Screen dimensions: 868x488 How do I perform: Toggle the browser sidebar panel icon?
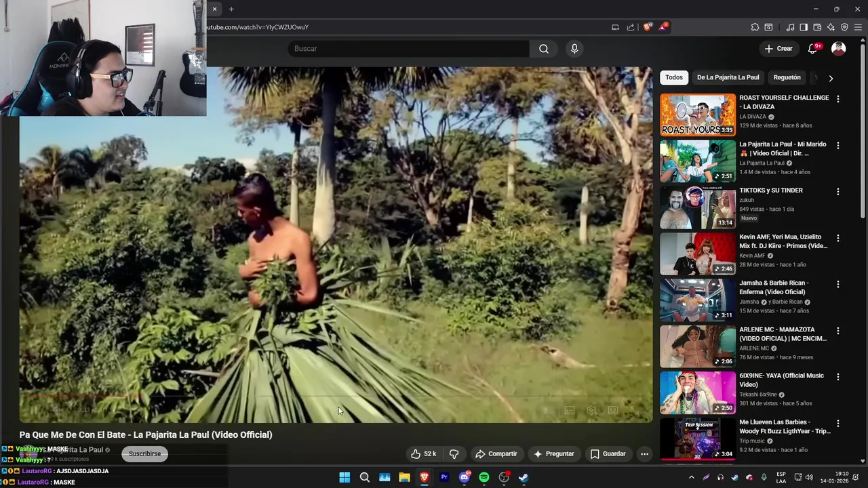coord(804,27)
